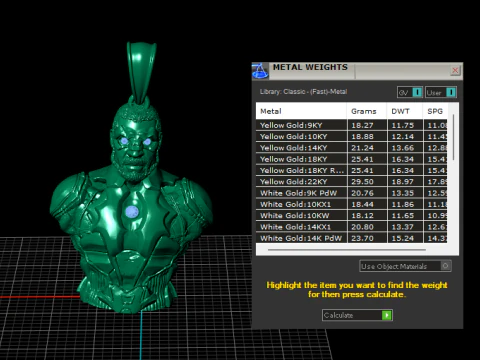Click the green arrow on Calculate

(x=387, y=315)
